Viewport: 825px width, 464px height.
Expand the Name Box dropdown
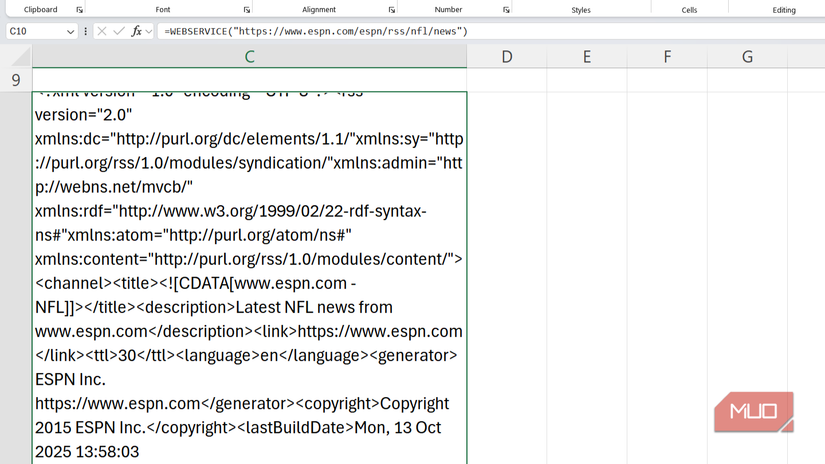click(x=70, y=32)
